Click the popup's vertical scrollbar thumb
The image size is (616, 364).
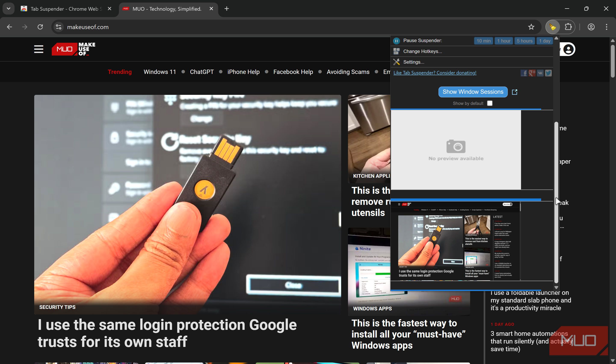(x=556, y=202)
